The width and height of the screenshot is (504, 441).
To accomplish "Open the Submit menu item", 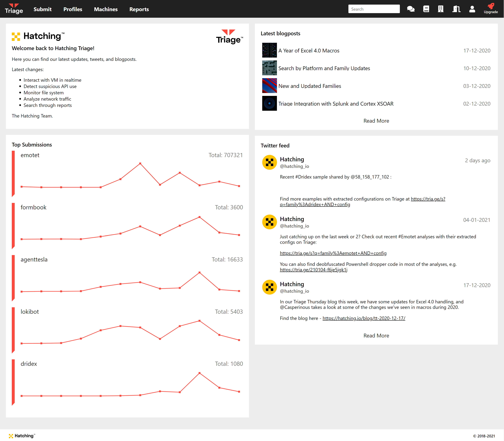I will [x=43, y=9].
